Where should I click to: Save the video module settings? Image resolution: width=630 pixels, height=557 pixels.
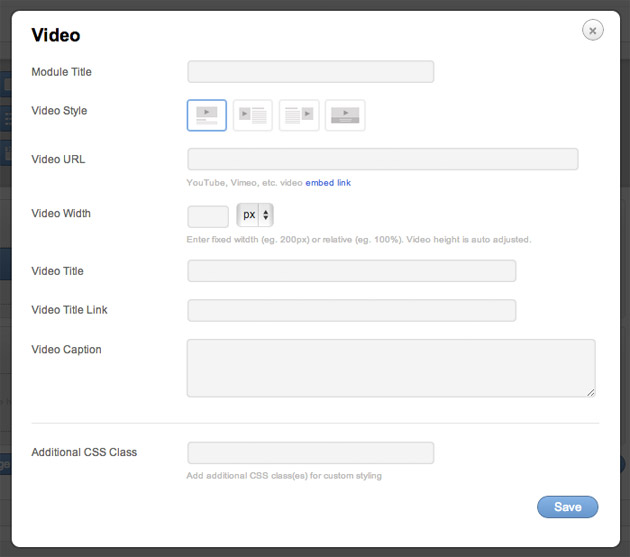[568, 507]
